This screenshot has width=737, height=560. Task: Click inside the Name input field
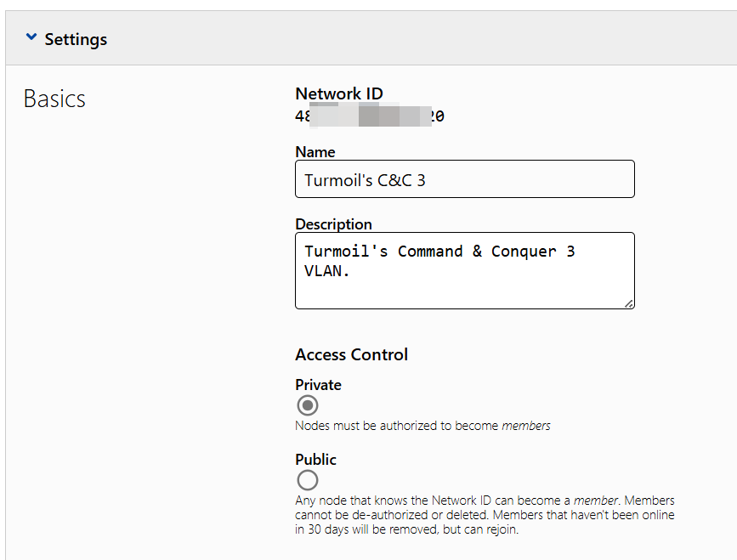[464, 178]
